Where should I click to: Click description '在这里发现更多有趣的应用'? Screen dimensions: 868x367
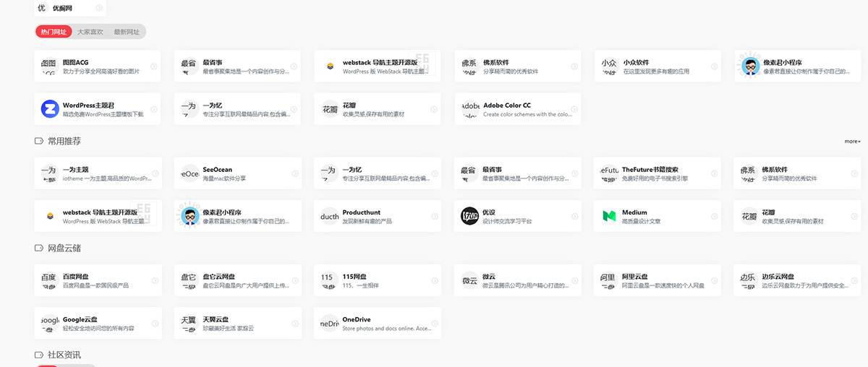[x=656, y=72]
